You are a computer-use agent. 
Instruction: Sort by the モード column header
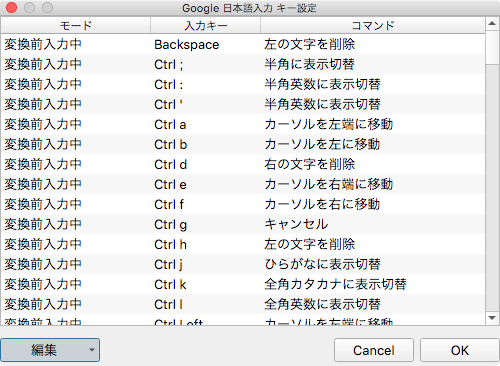(x=76, y=25)
